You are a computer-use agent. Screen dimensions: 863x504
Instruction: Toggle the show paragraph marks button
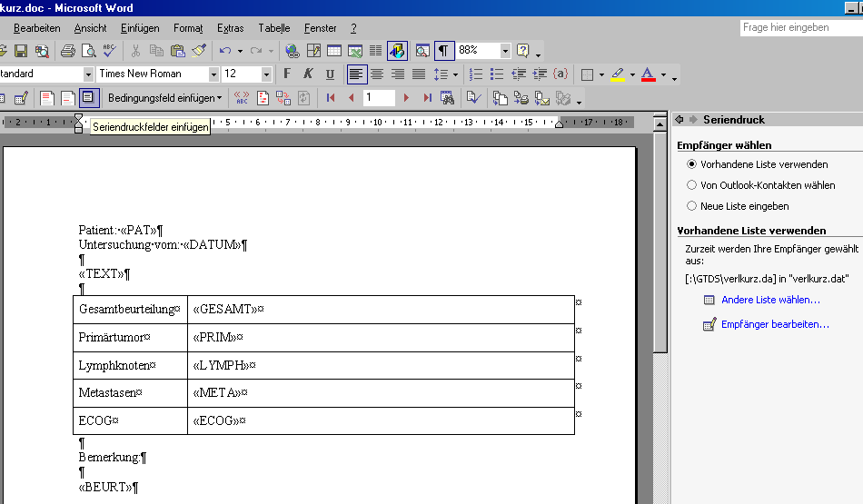pyautogui.click(x=443, y=51)
